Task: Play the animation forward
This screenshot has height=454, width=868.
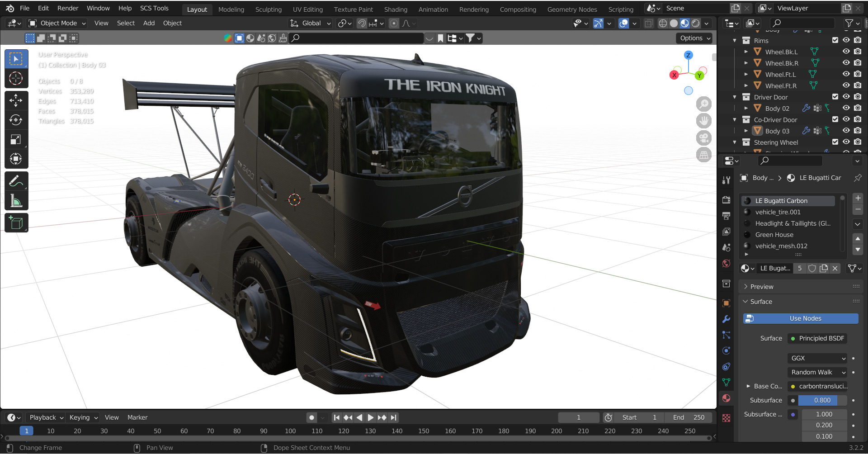Action: 371,417
